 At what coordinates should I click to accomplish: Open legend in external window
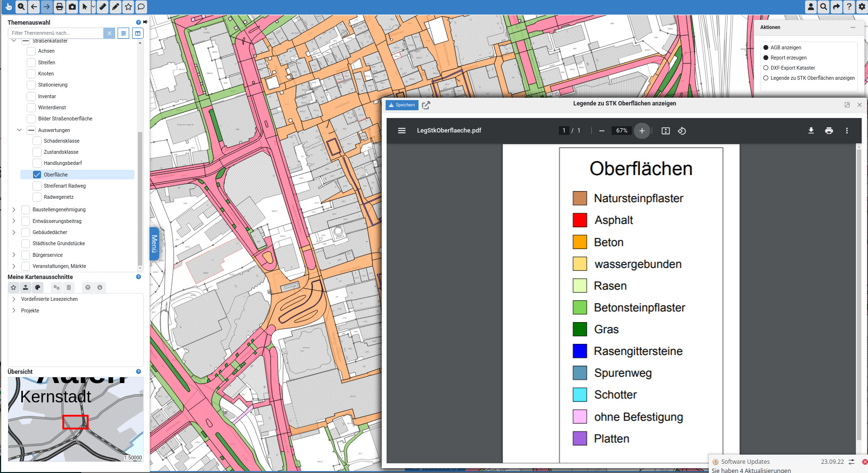pyautogui.click(x=426, y=105)
